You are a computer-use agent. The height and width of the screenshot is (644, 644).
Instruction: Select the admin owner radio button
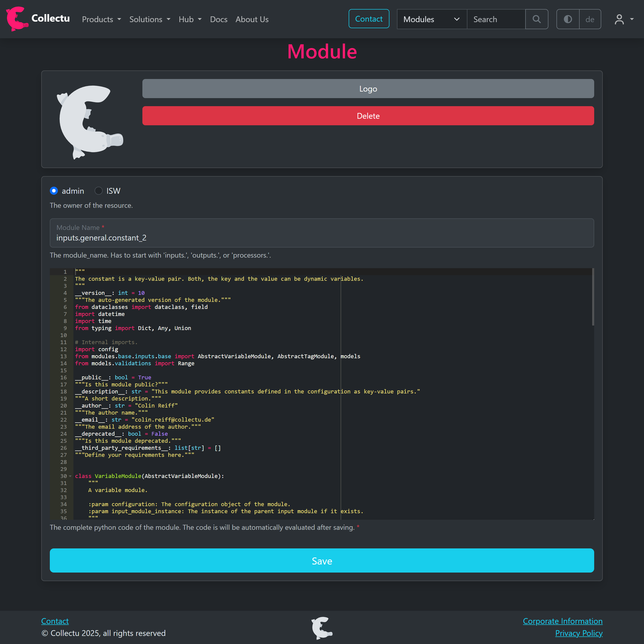(x=54, y=191)
